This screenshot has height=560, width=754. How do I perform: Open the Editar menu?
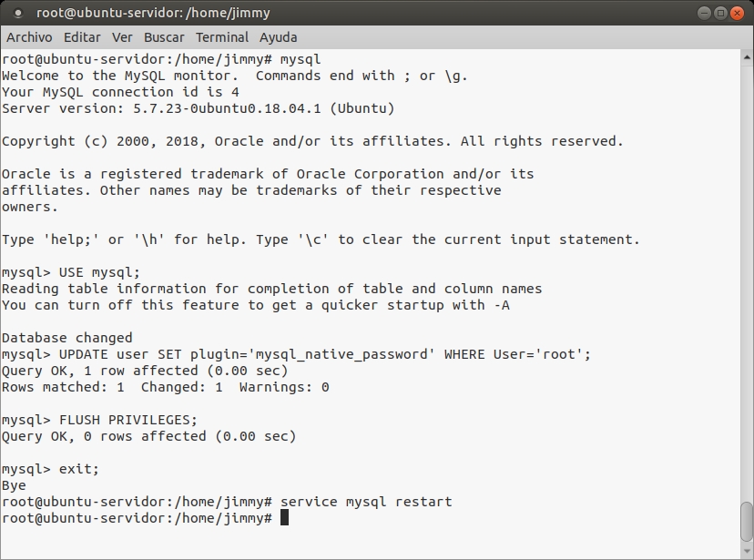tap(82, 37)
